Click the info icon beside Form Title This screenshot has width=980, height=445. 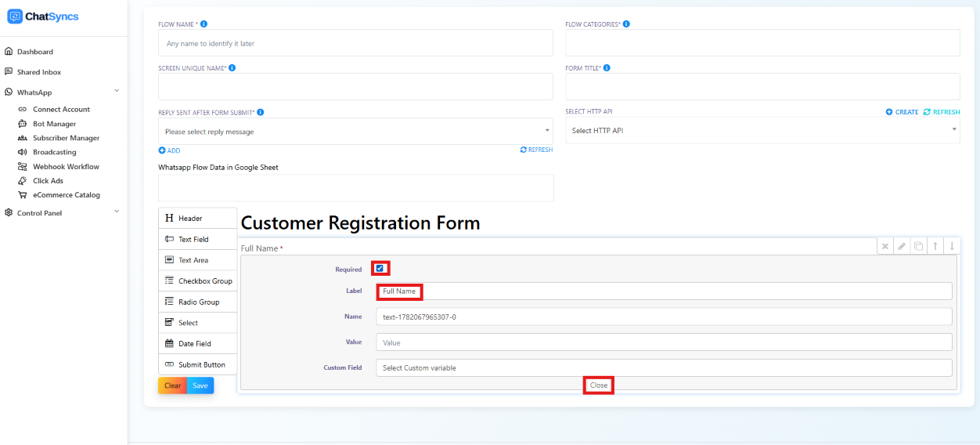[x=607, y=68]
